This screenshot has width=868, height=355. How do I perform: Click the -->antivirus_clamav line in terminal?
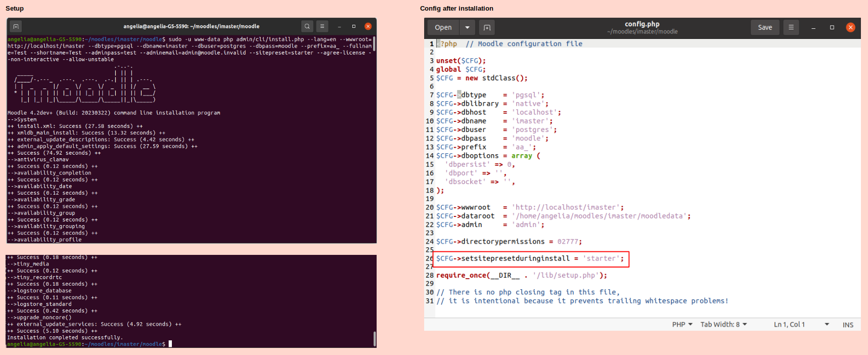(x=38, y=160)
